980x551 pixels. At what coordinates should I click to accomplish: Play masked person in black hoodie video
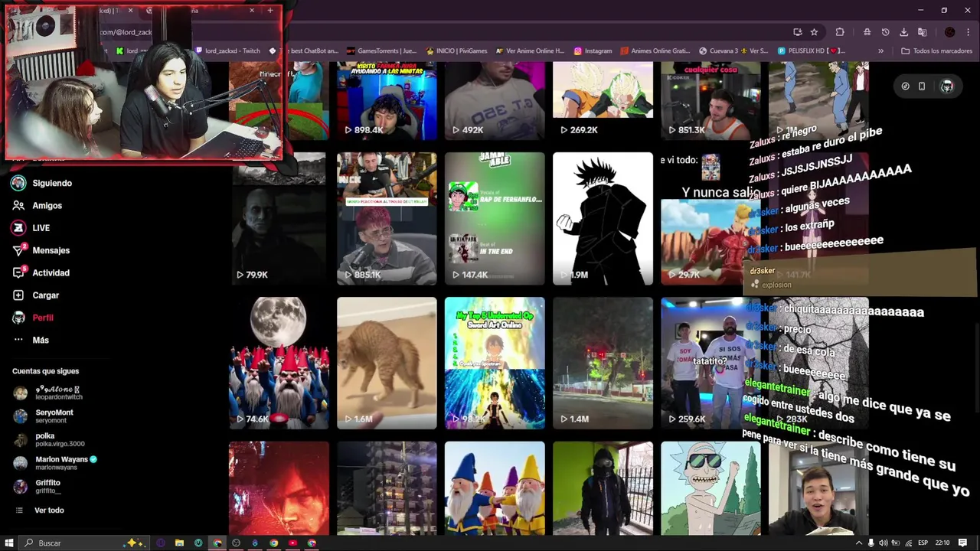(603, 488)
